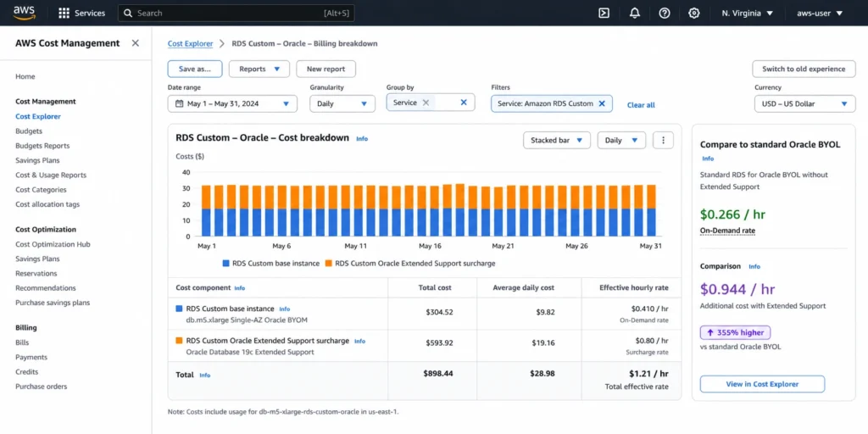Open Cost Optimization Hub
This screenshot has width=868, height=434.
point(53,244)
